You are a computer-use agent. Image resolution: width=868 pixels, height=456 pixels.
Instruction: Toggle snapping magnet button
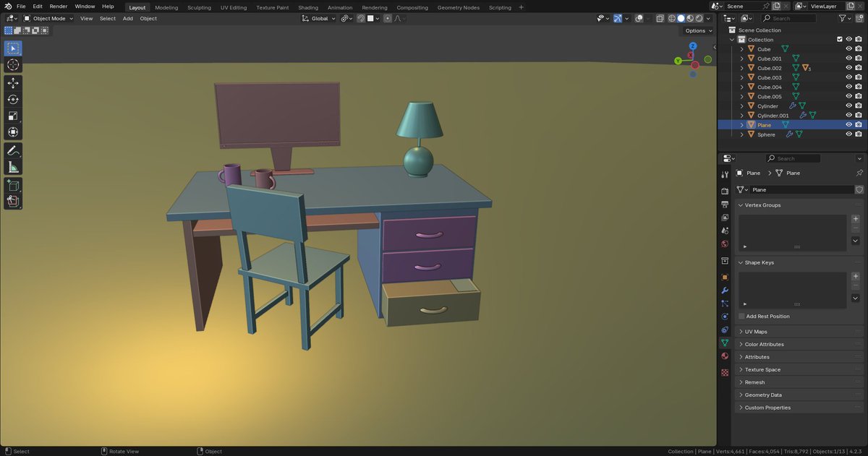[361, 18]
